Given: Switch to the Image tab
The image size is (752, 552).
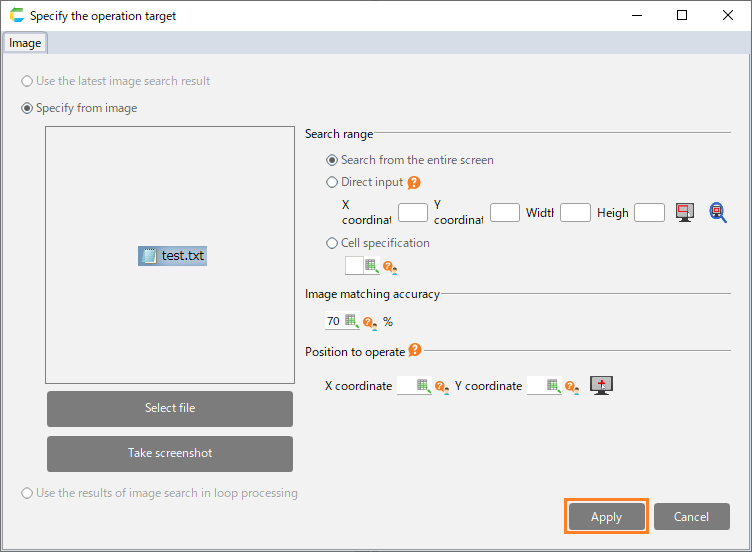Looking at the screenshot, I should pyautogui.click(x=25, y=43).
